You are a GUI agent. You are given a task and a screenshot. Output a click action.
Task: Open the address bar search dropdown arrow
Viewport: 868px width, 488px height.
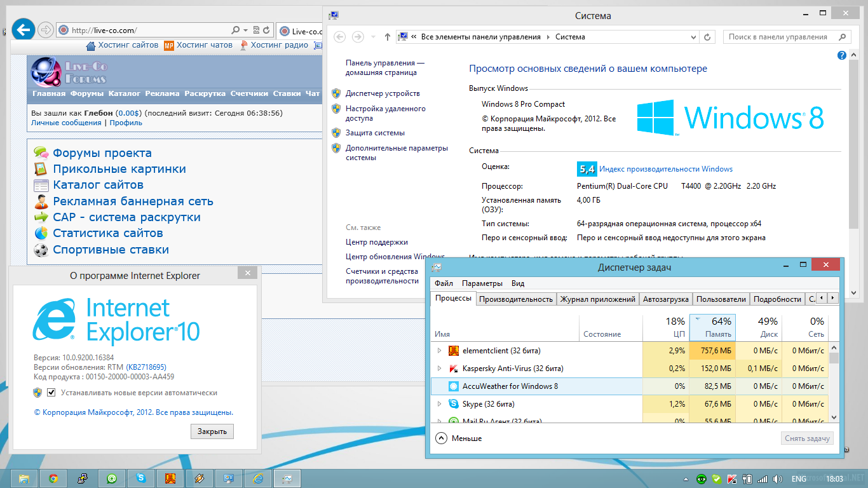(245, 30)
